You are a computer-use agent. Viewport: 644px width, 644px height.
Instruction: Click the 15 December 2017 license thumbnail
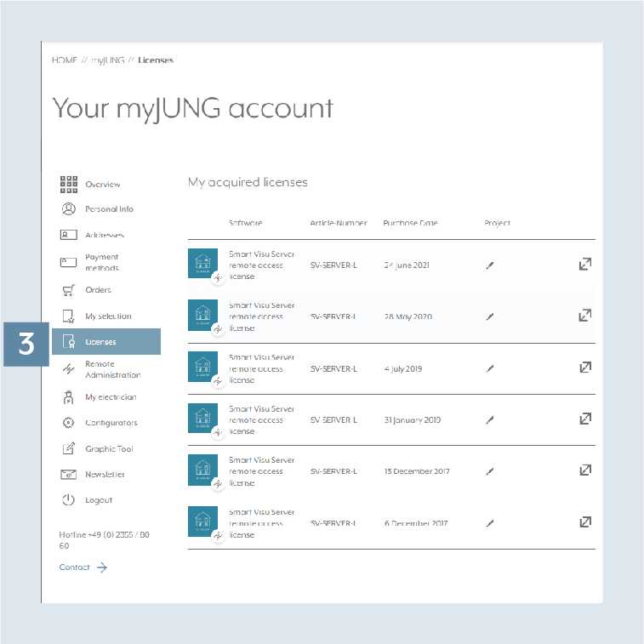202,470
